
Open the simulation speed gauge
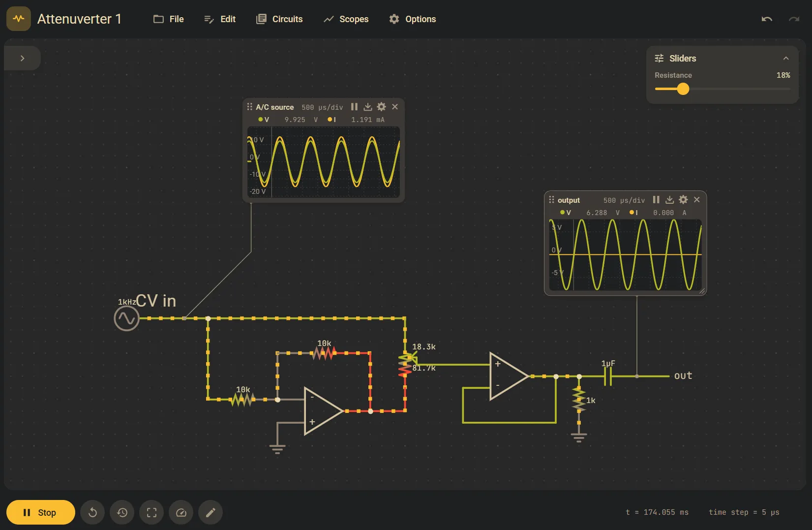click(x=181, y=513)
